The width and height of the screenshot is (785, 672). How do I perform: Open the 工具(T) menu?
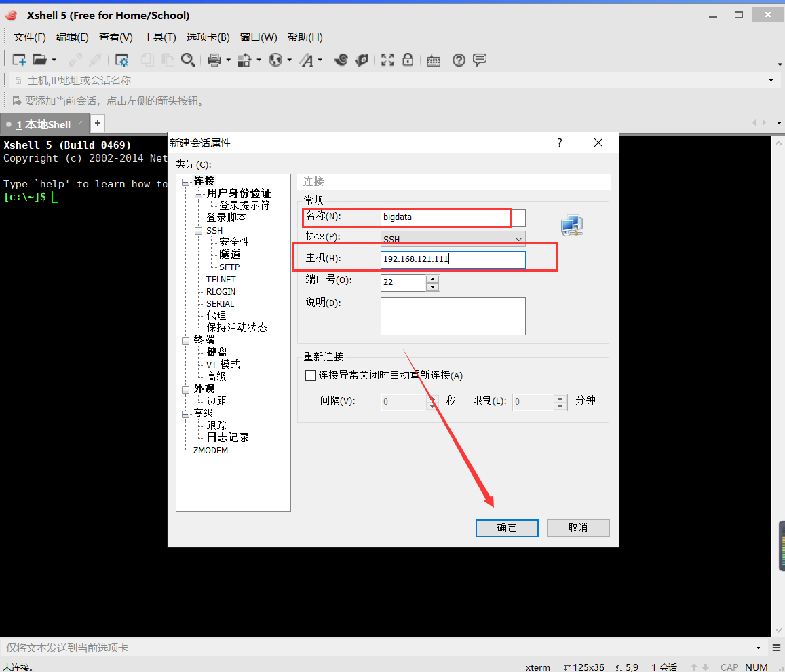[159, 37]
